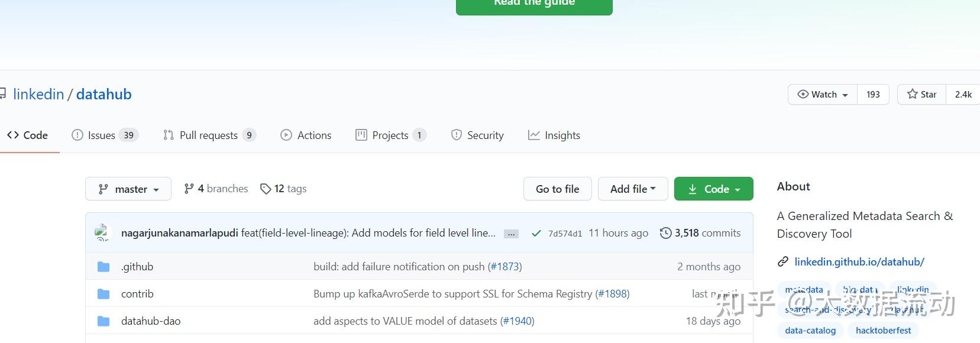Expand the green Code download dropdown
The width and height of the screenshot is (980, 343).
pyautogui.click(x=713, y=189)
